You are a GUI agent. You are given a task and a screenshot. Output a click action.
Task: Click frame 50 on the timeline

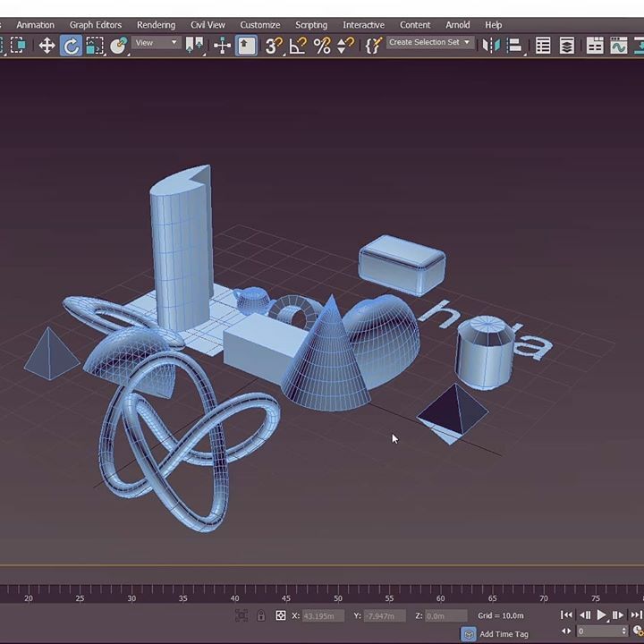[x=337, y=598]
